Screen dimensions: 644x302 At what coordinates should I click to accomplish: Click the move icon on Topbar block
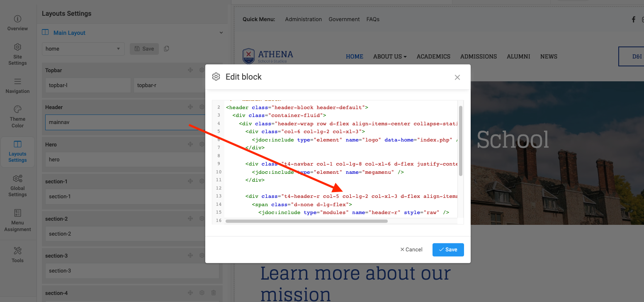tap(190, 70)
